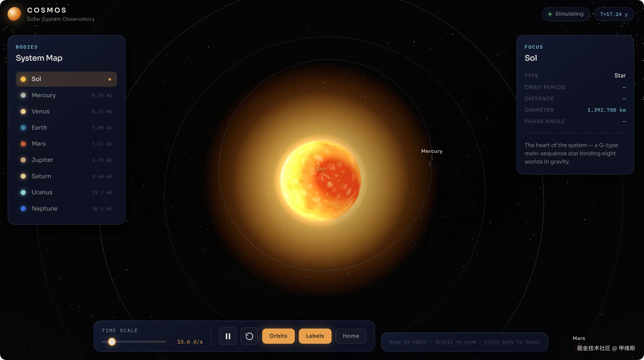Toggle the Orbits display off
The height and width of the screenshot is (360, 644).
pyautogui.click(x=278, y=336)
